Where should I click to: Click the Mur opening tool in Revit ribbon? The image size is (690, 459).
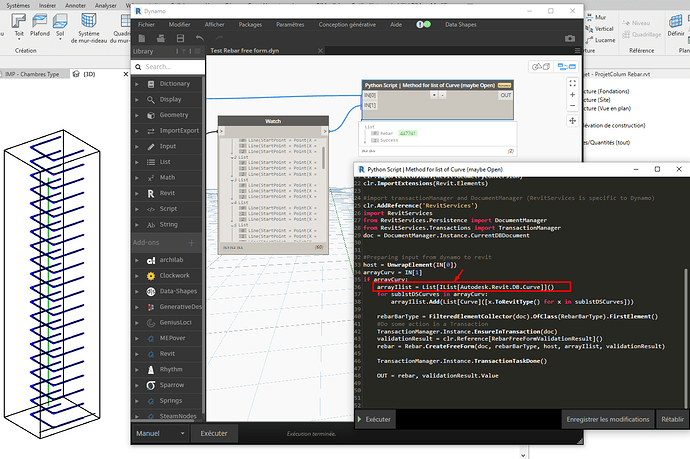coord(596,17)
